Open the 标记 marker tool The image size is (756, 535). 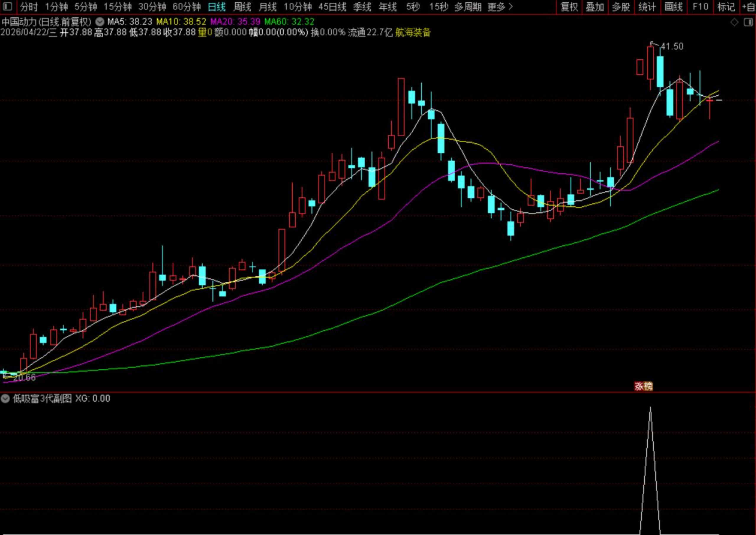[x=726, y=7]
